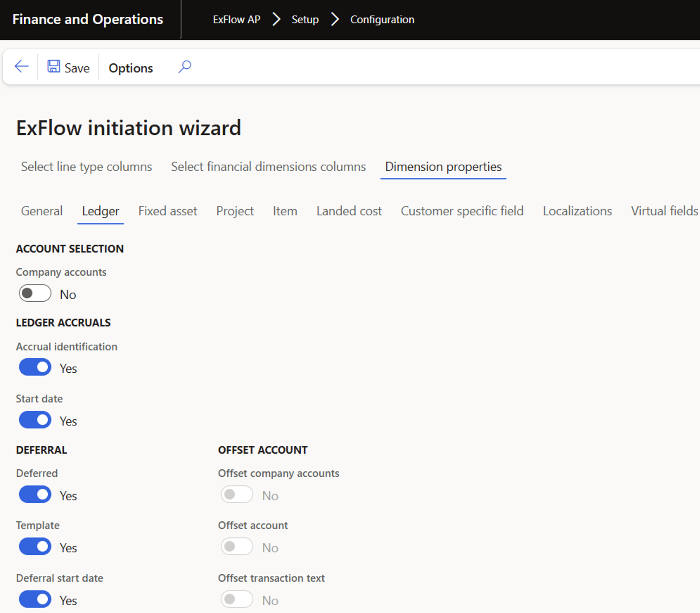Viewport: 700px width, 613px height.
Task: Click ACCOUNT SELECTION section heading
Action: [70, 248]
